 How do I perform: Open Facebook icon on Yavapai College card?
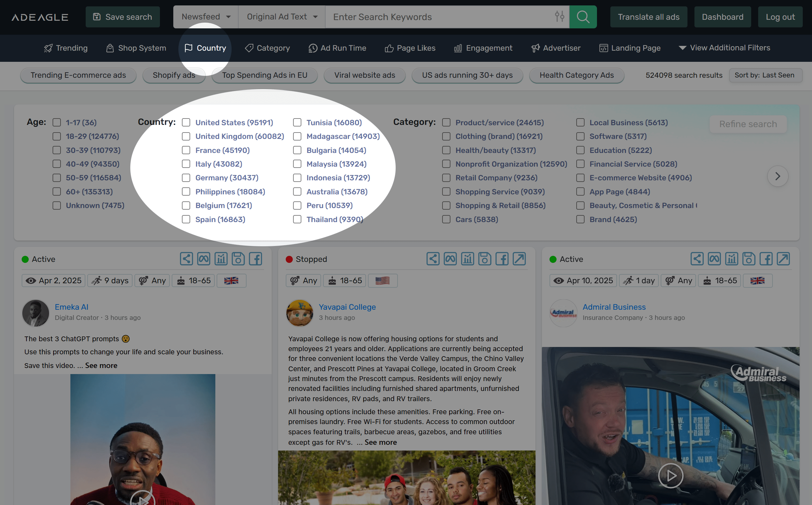502,259
